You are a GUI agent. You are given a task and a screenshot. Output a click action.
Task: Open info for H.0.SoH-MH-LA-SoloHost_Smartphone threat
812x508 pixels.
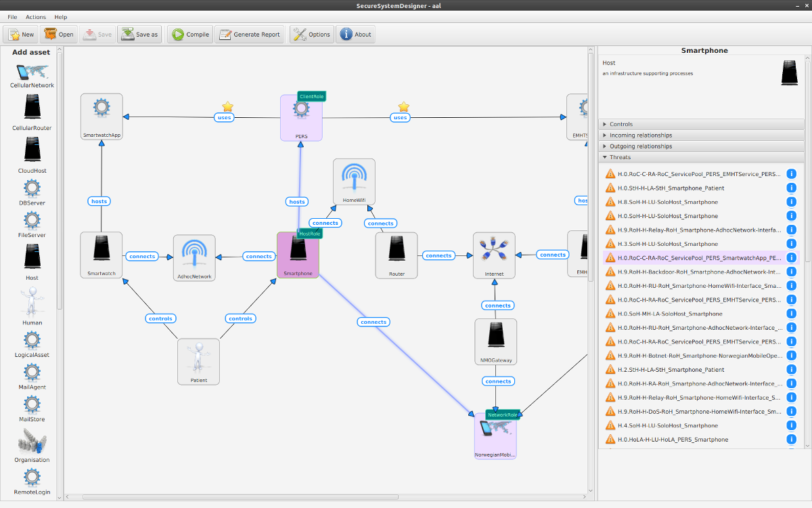click(791, 314)
